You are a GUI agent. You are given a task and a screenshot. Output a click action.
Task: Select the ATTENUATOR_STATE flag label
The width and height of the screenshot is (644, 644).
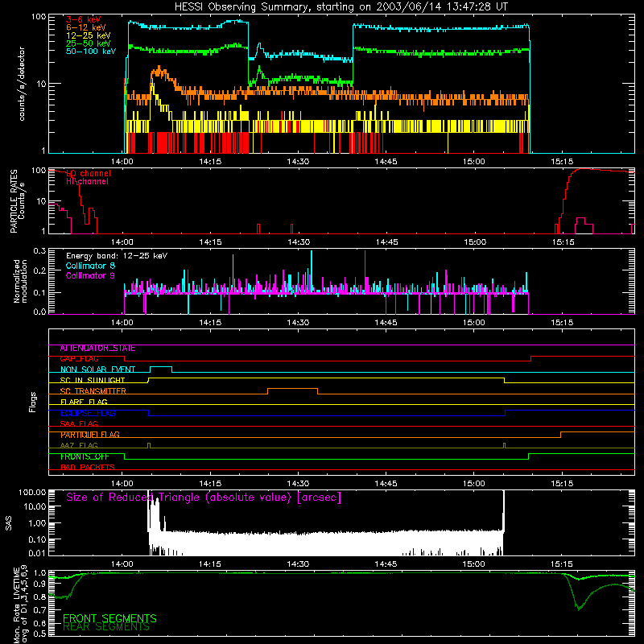(x=97, y=349)
